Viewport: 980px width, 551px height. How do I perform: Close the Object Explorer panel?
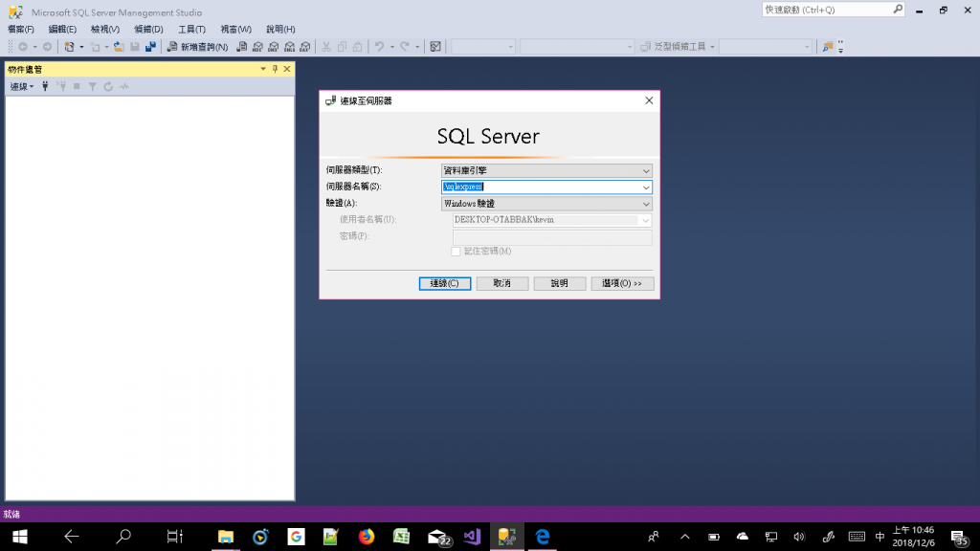[x=287, y=69]
